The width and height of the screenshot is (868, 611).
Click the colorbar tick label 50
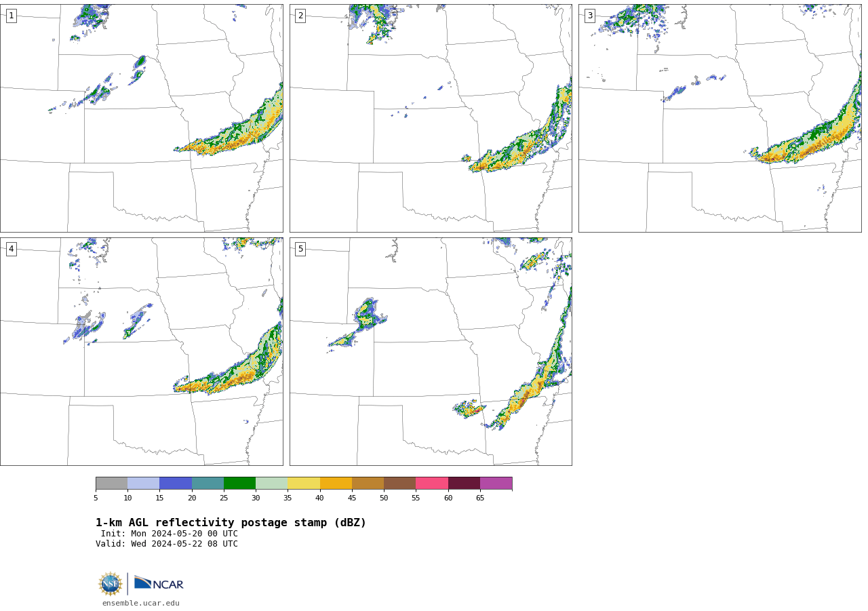(x=384, y=498)
